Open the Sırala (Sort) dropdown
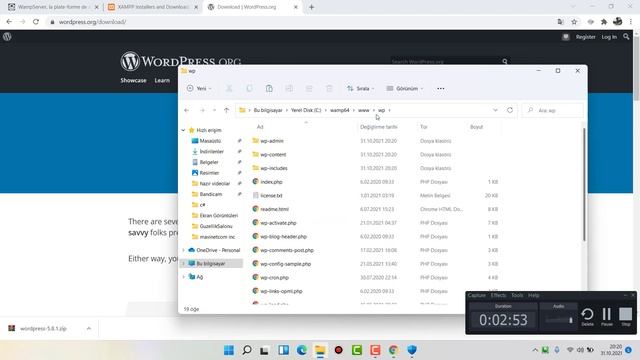This screenshot has width=640, height=360. click(360, 89)
